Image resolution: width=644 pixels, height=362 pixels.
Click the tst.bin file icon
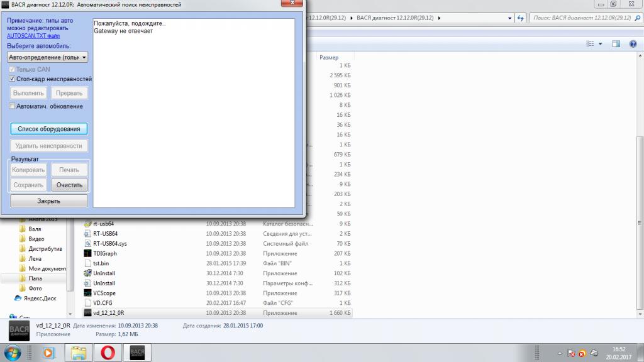coord(87,263)
